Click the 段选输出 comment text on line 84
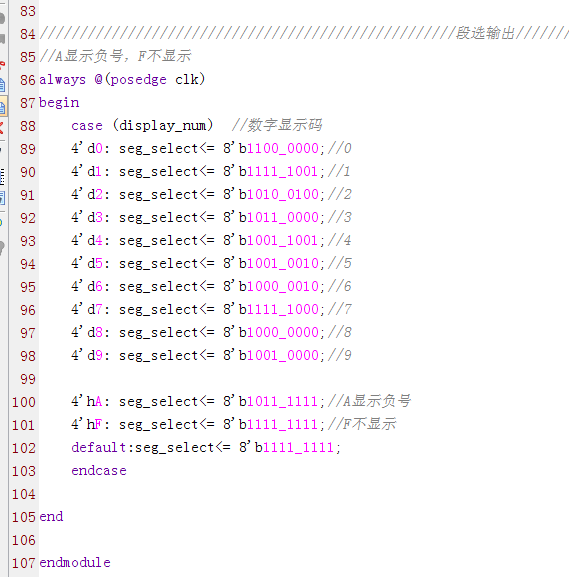569x577 pixels. [485, 33]
